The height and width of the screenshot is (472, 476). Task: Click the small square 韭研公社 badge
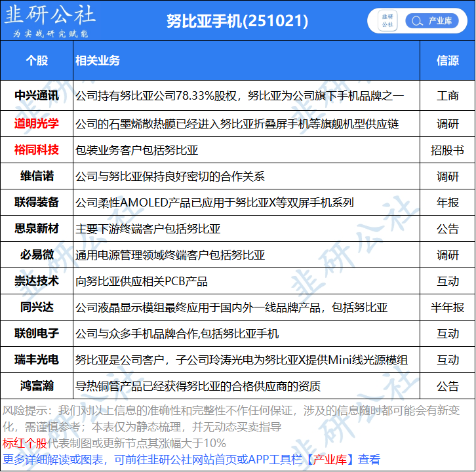(x=387, y=21)
